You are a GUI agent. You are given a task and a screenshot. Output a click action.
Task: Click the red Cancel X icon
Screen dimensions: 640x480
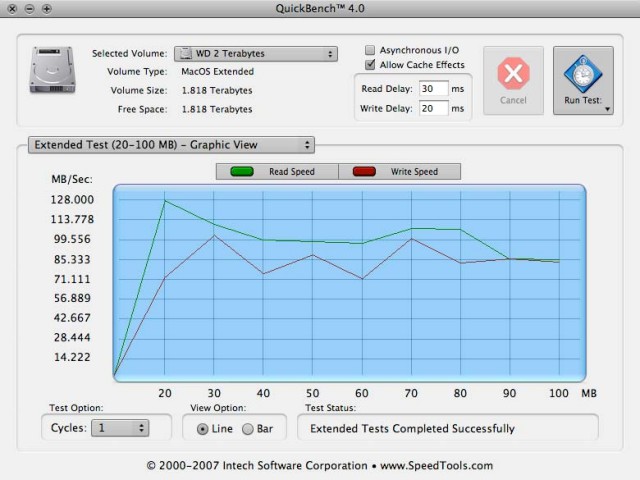pyautogui.click(x=513, y=73)
